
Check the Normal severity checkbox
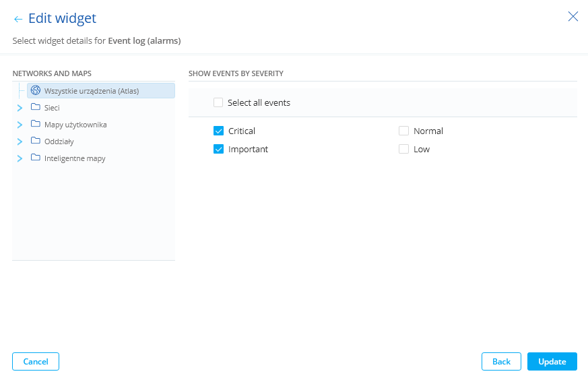(x=403, y=131)
